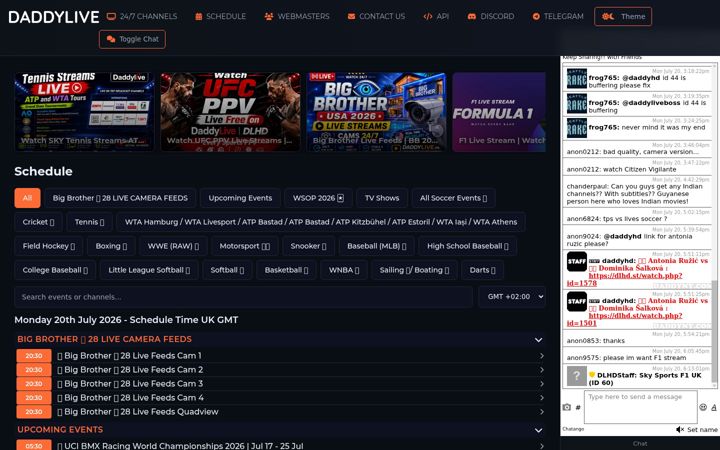Viewport: 720px width, 450px height.
Task: Filter schedule by Boxing
Action: pos(111,246)
